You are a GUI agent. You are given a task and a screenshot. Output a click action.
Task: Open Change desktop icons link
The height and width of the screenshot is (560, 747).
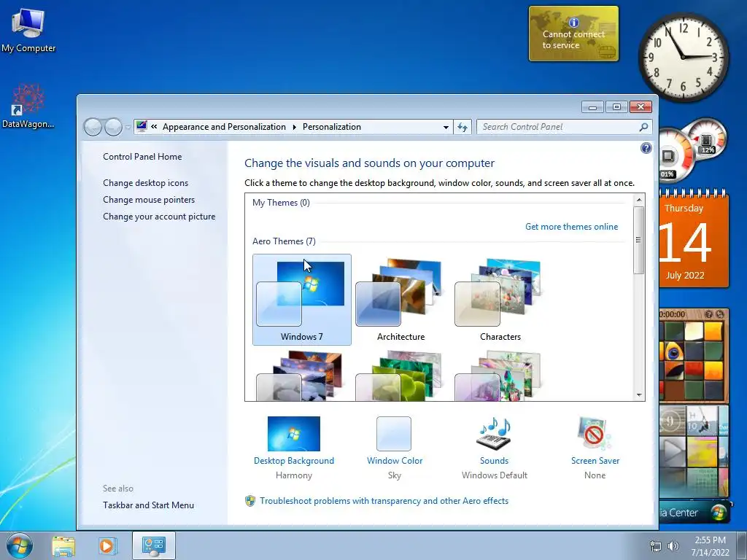145,183
